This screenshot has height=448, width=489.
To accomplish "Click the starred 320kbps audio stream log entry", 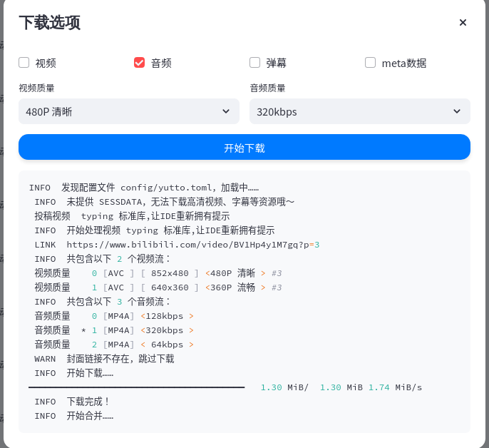I will (x=114, y=330).
